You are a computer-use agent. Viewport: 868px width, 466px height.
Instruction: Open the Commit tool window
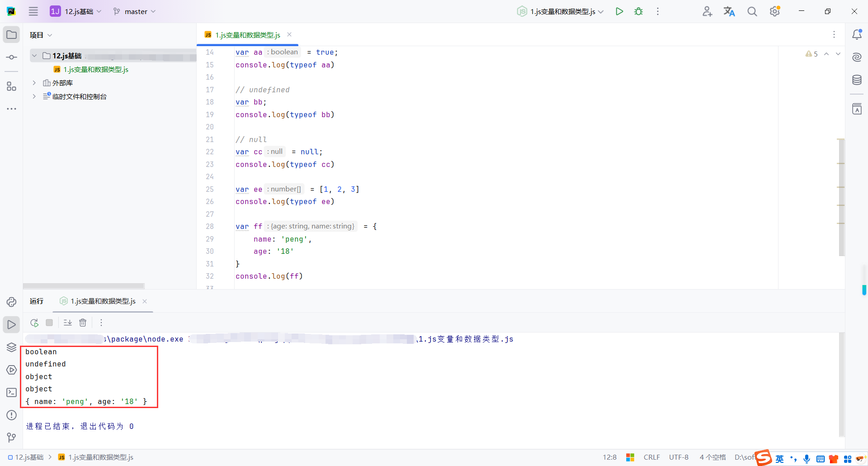point(12,57)
